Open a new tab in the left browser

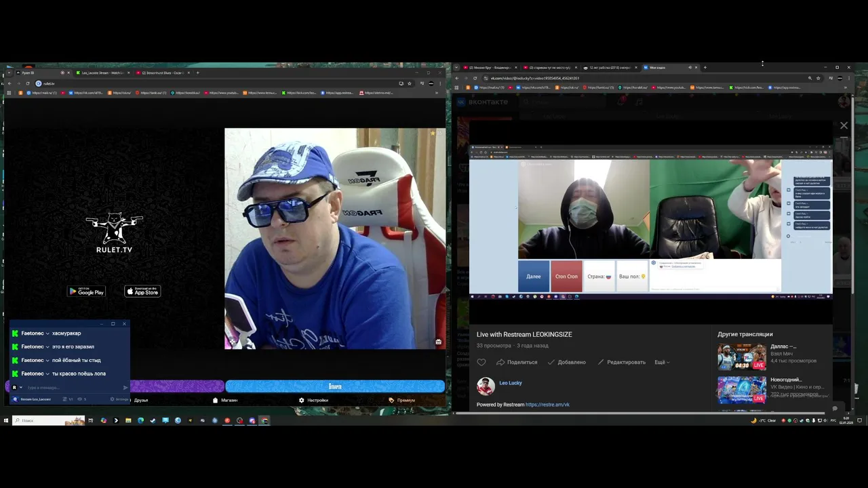click(197, 73)
